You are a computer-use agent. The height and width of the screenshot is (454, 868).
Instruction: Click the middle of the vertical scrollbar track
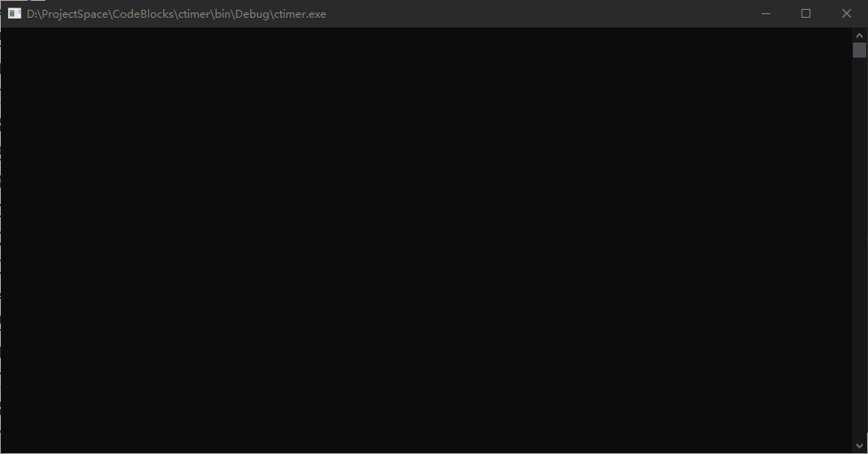(x=859, y=239)
